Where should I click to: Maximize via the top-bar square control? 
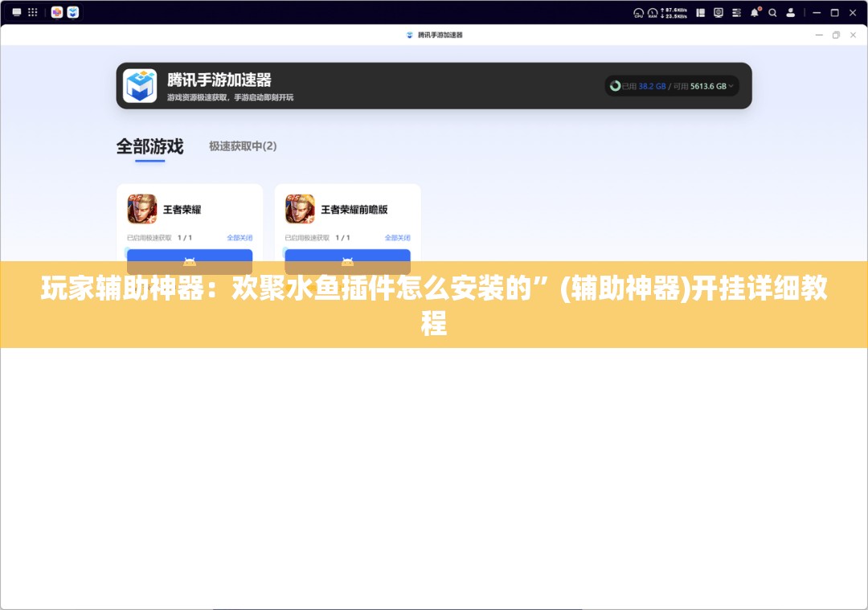pyautogui.click(x=835, y=13)
